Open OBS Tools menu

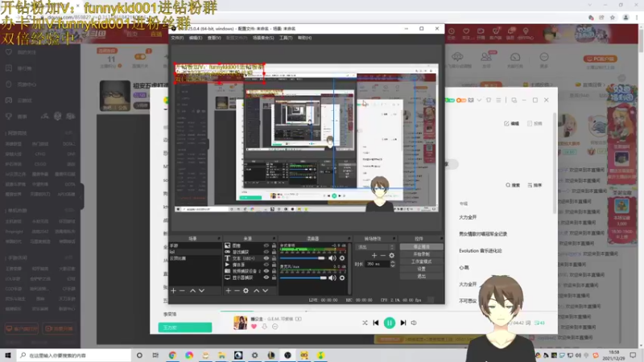(x=286, y=38)
